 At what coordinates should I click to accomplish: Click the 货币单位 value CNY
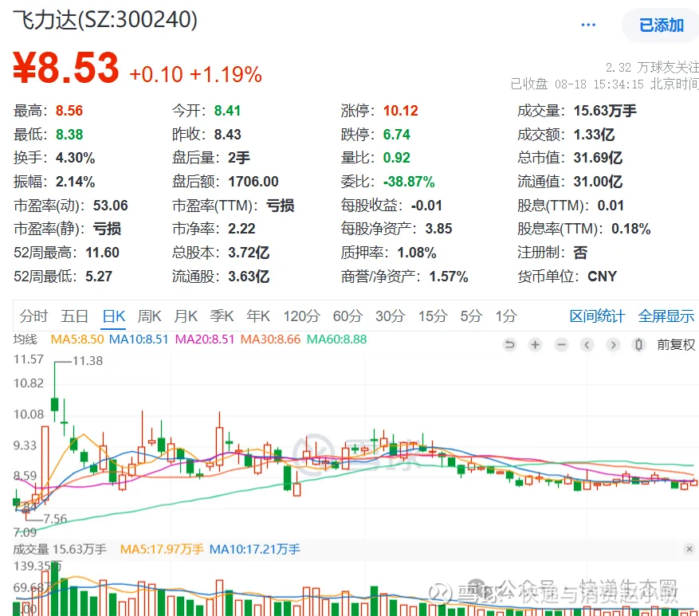[x=603, y=277]
